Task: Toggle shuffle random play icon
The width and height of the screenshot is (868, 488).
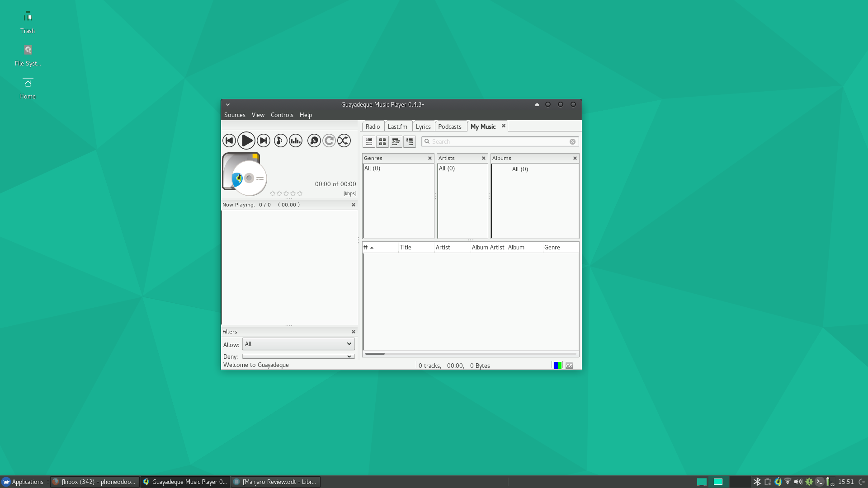Action: pyautogui.click(x=344, y=141)
